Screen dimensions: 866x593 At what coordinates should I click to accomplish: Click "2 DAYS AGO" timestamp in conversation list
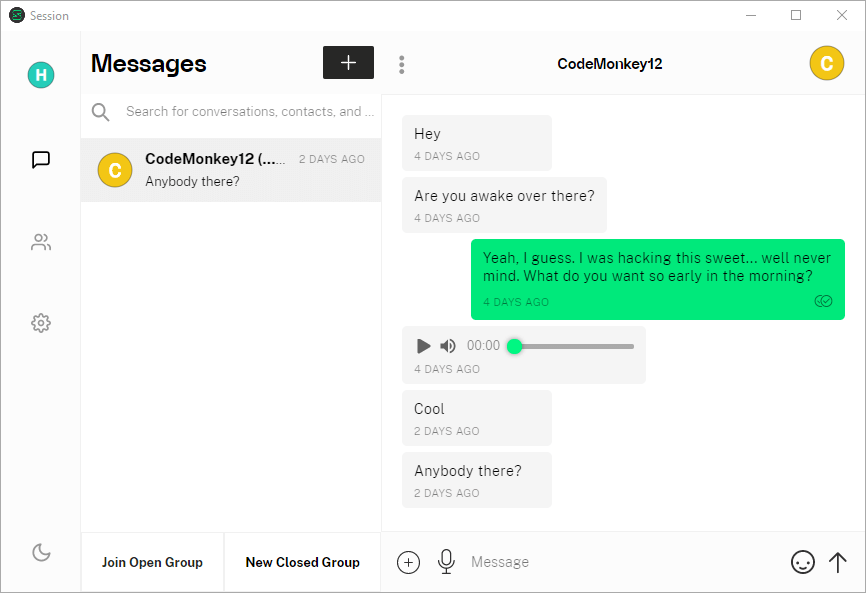(x=331, y=159)
